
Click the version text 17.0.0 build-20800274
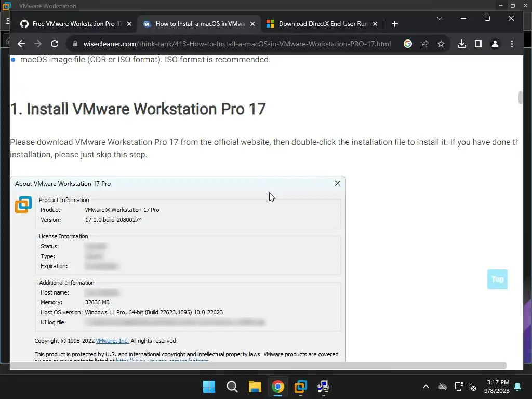(113, 220)
